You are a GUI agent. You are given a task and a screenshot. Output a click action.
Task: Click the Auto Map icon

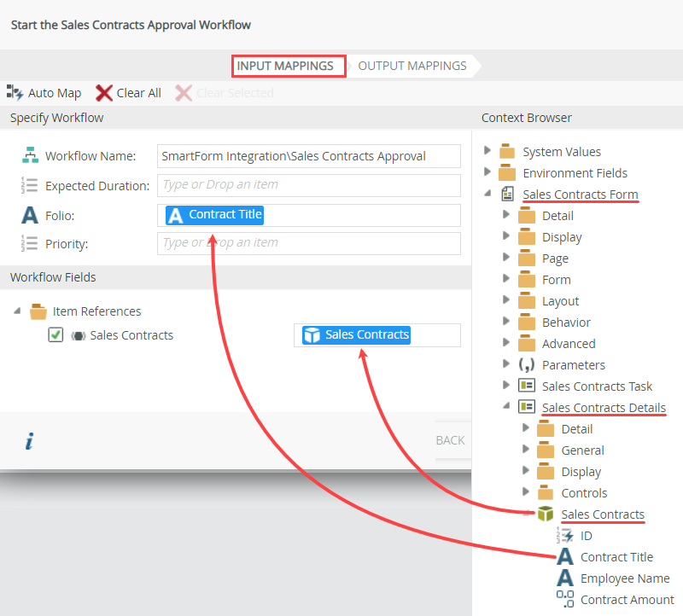click(14, 93)
